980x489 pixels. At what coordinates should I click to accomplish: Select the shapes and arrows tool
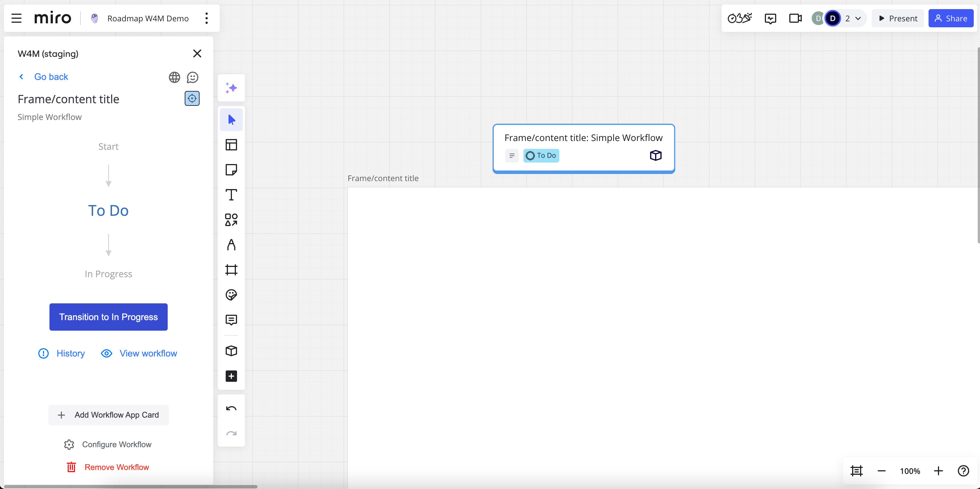231,219
